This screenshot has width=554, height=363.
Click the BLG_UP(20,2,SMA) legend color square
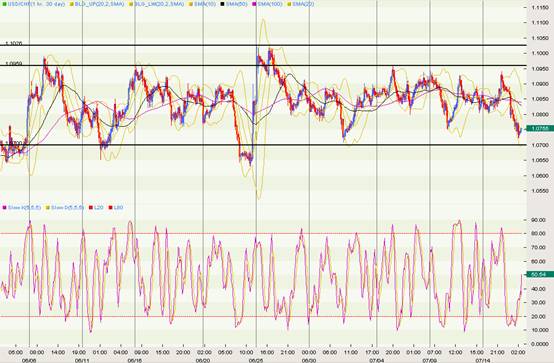(71, 4)
